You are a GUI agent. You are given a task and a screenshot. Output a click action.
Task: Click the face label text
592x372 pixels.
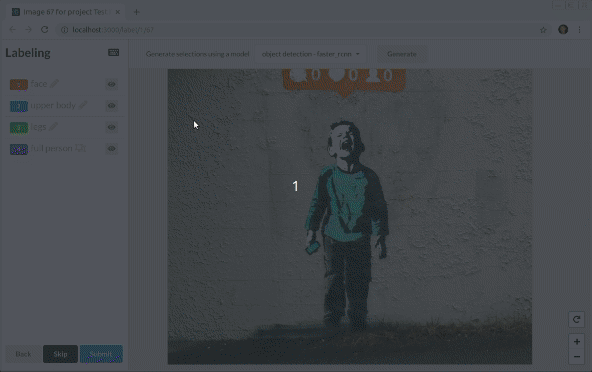point(39,83)
